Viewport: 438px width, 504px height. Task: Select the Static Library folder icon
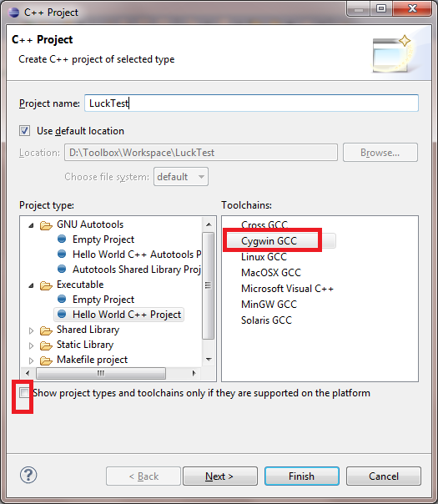46,345
